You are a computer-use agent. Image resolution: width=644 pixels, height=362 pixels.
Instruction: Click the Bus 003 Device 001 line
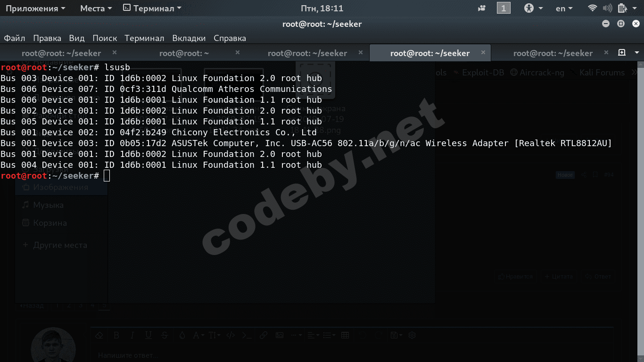[161, 78]
